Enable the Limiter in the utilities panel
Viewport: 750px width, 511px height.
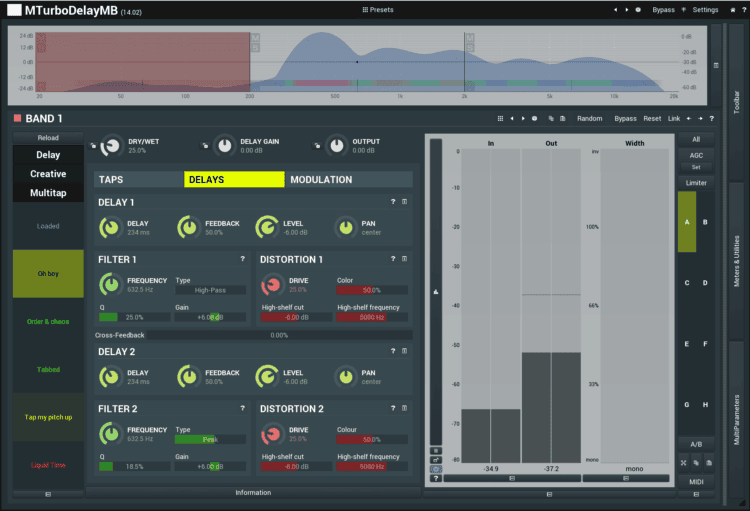pos(696,183)
